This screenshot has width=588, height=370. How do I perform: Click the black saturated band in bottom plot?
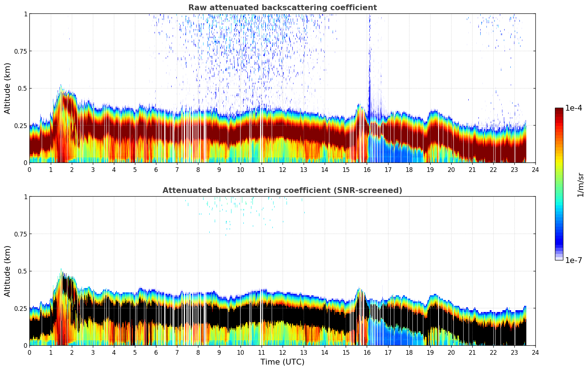(x=254, y=316)
